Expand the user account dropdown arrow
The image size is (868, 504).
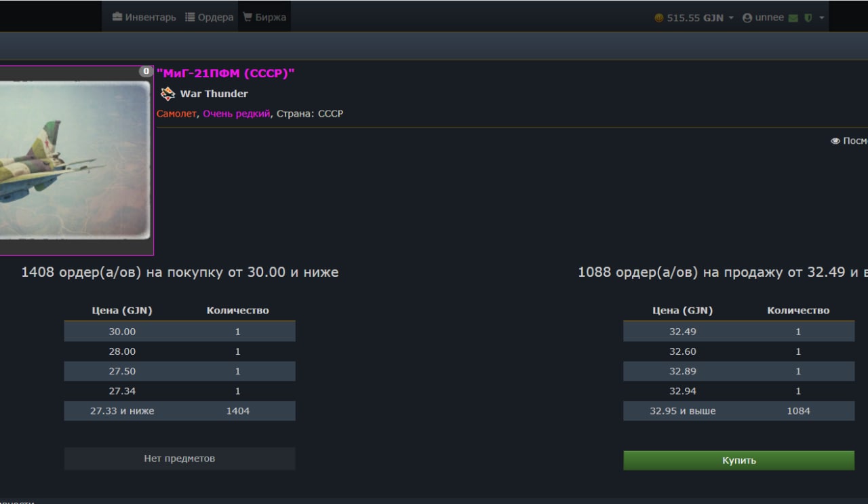(x=822, y=18)
